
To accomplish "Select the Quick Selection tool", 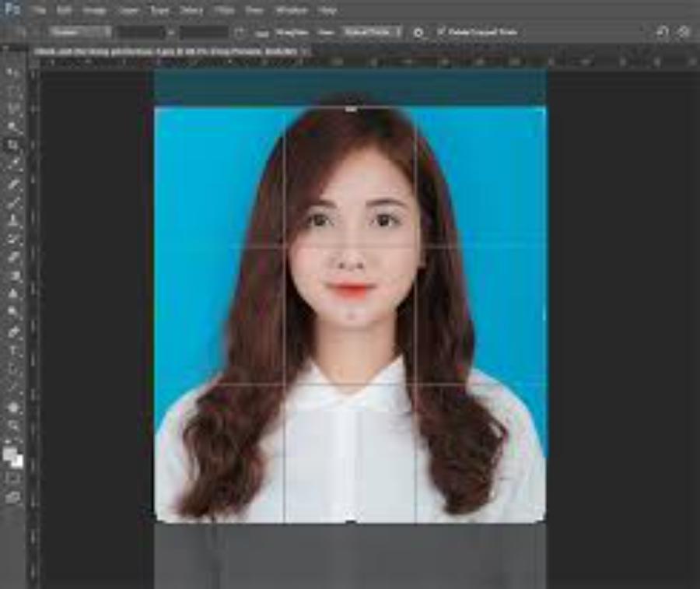I will tap(13, 128).
